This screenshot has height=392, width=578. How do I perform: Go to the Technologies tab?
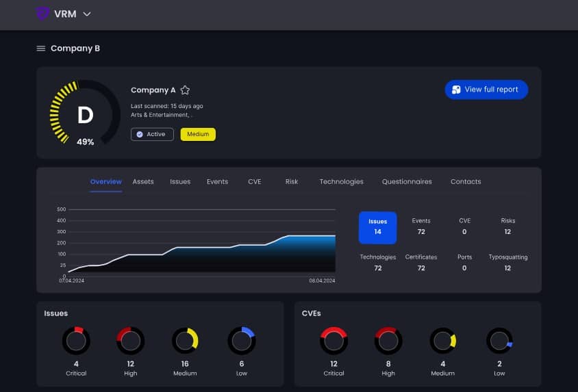click(x=341, y=182)
